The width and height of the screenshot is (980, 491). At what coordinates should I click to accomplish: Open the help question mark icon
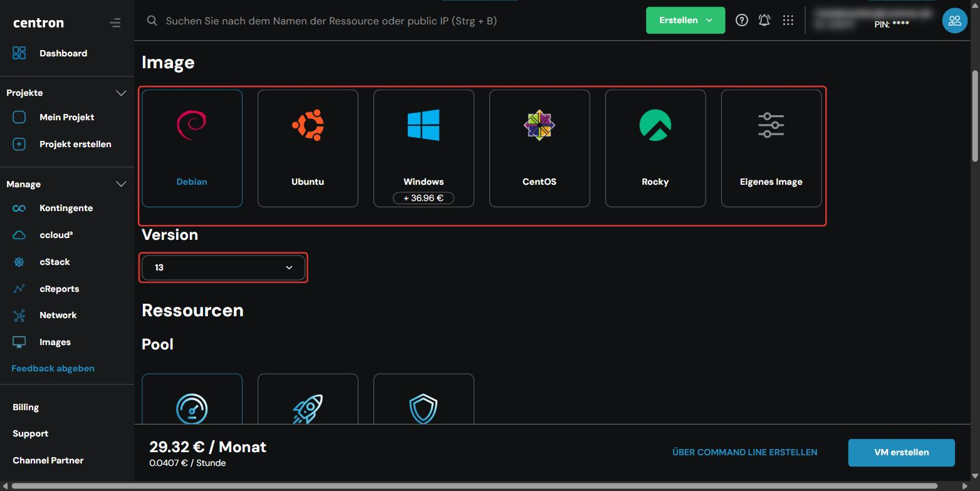(741, 20)
